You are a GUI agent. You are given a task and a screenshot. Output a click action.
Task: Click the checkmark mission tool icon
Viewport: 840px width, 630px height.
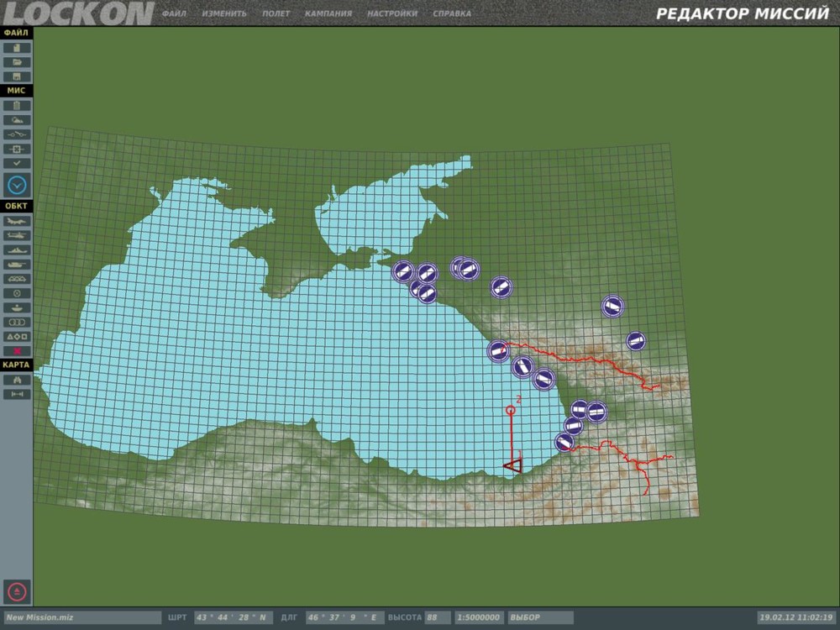[x=17, y=164]
